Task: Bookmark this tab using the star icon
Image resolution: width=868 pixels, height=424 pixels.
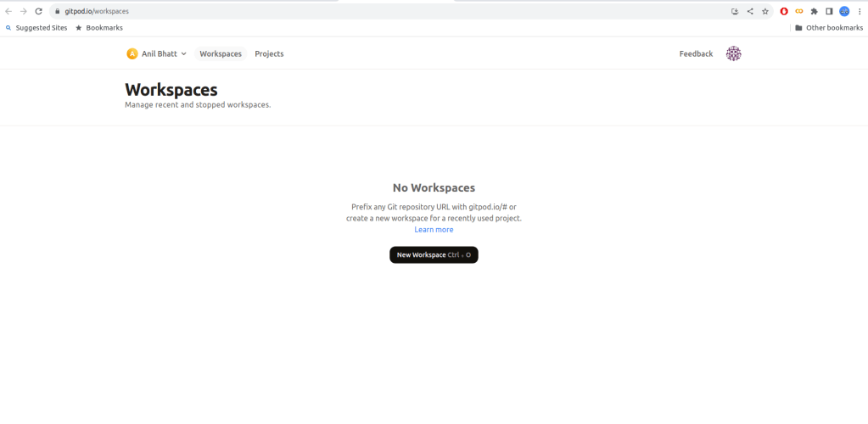Action: tap(764, 11)
